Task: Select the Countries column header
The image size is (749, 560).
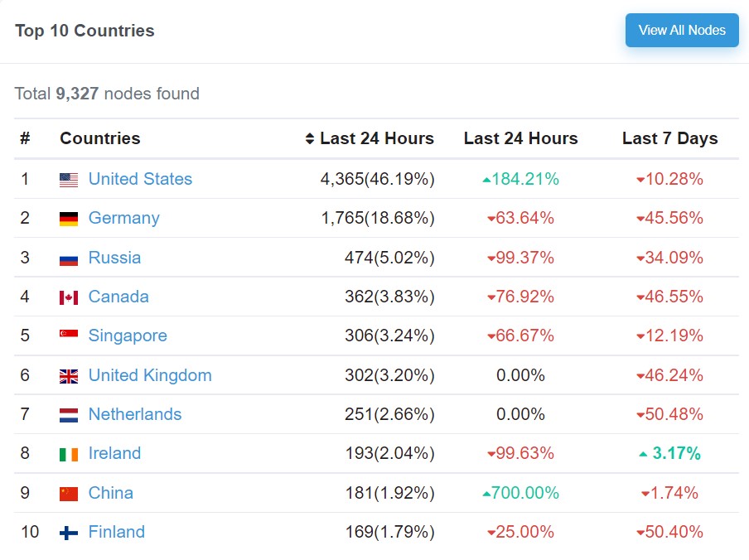Action: coord(99,138)
